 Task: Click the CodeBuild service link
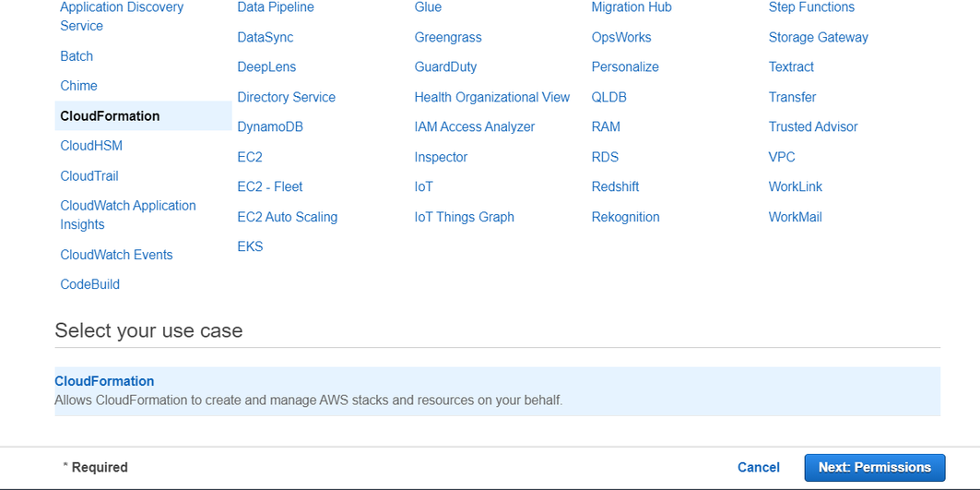[89, 284]
